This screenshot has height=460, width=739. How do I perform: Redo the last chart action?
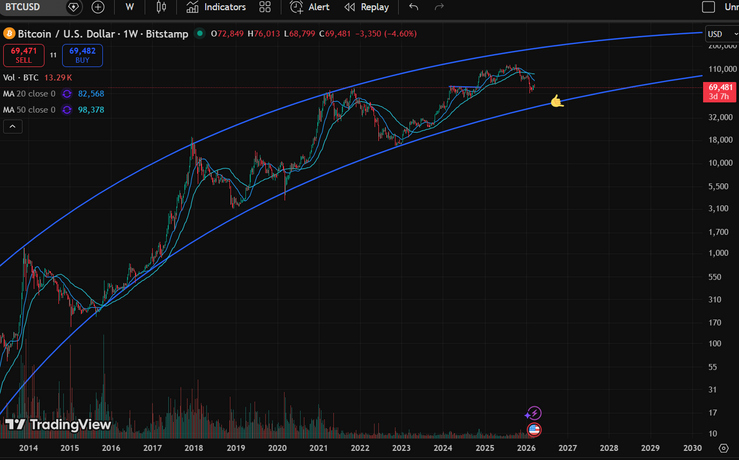[x=439, y=7]
